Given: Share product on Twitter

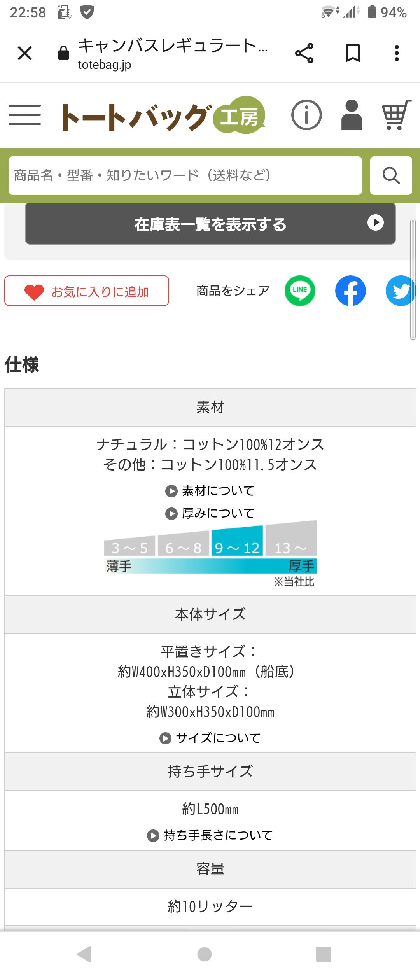Looking at the screenshot, I should click(401, 291).
